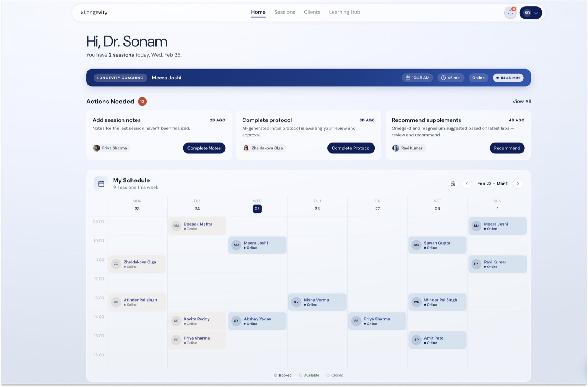Click the KR avatar on Kavita Reddy session
Viewport: 588px width, 387px height.
click(176, 321)
